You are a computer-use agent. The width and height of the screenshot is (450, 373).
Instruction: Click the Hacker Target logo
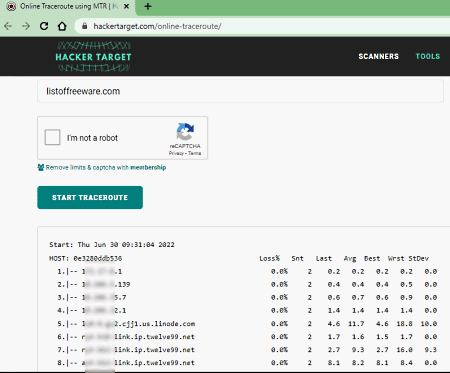click(x=93, y=56)
